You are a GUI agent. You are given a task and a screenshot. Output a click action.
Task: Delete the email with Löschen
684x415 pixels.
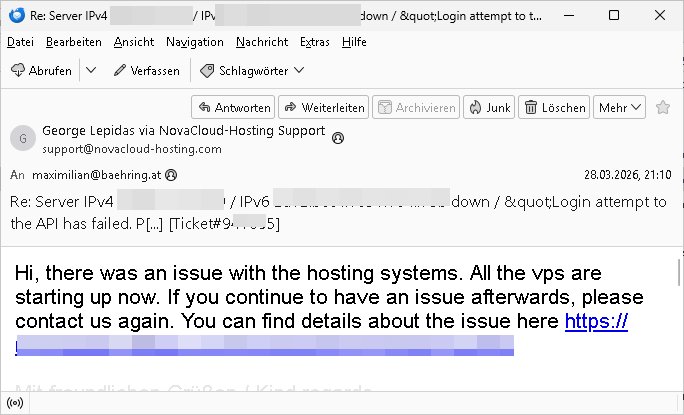click(554, 107)
